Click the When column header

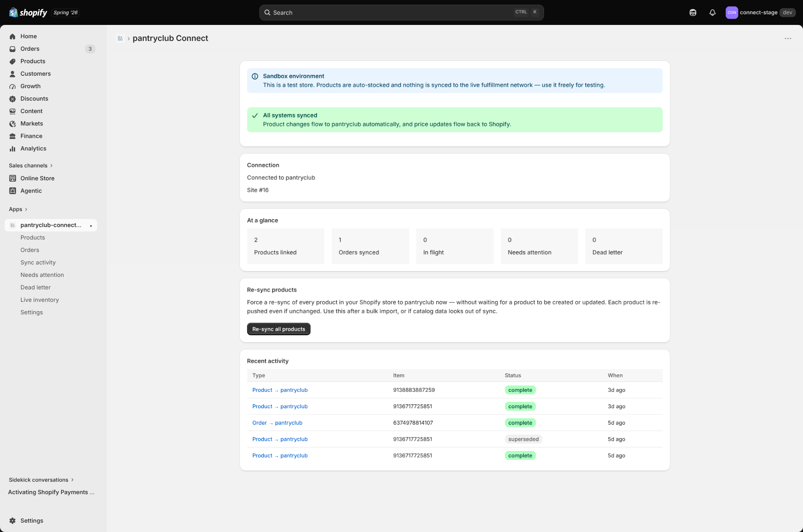coord(615,376)
